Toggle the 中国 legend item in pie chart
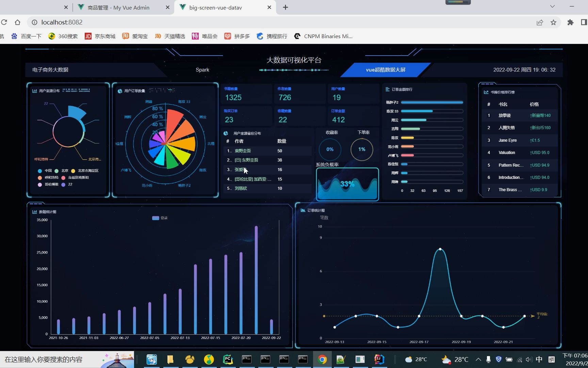 tap(45, 171)
